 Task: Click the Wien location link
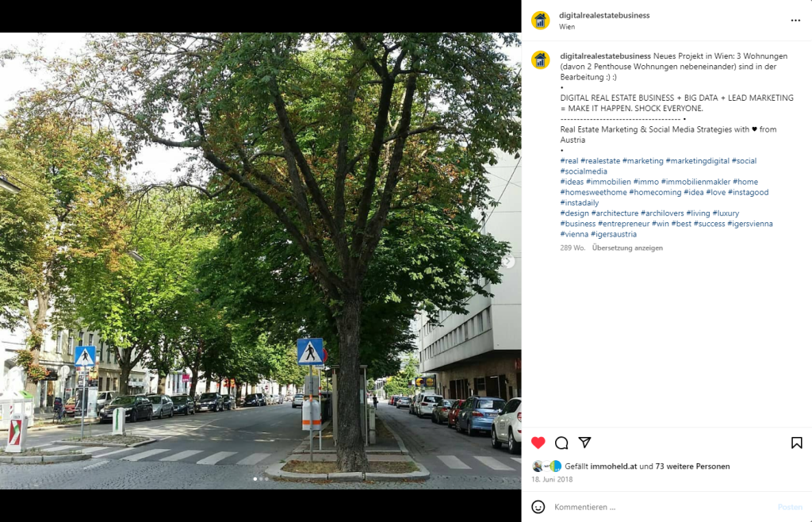click(566, 27)
